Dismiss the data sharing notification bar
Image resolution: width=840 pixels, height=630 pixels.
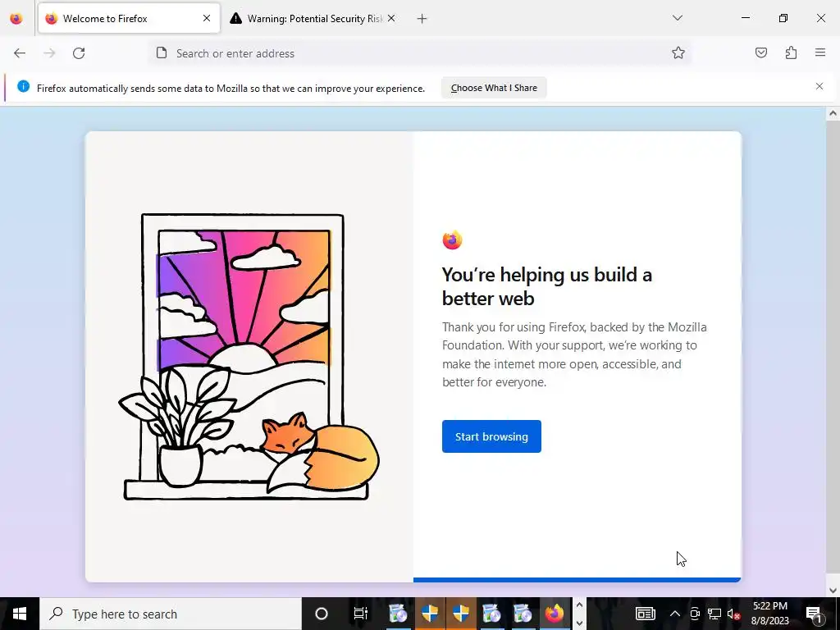tap(819, 86)
